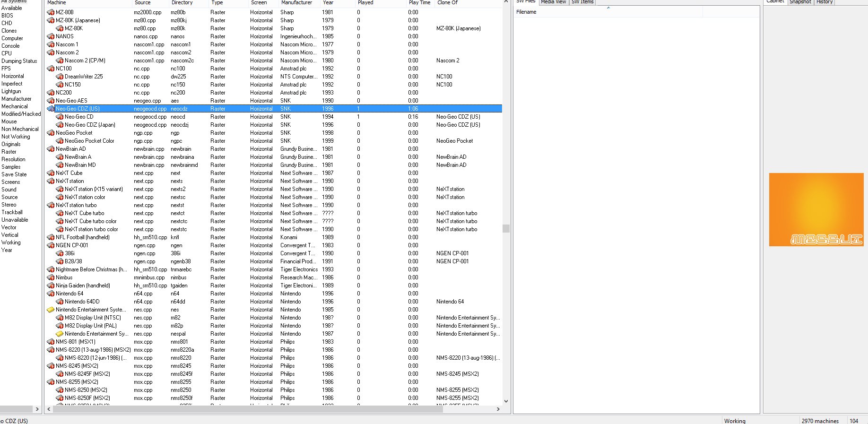Select the NC200 machine icon
The width and height of the screenshot is (868, 424).
pos(51,93)
